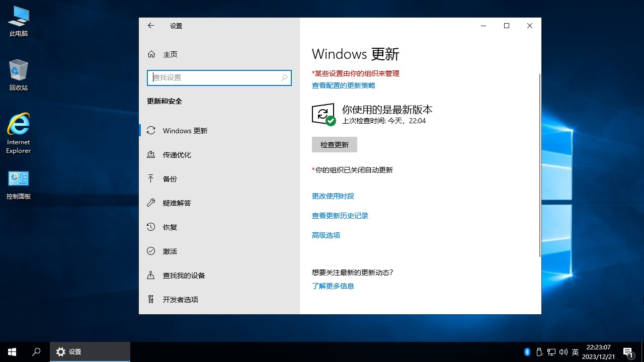
Task: Click the USB safely remove tray icon
Action: pos(539,352)
